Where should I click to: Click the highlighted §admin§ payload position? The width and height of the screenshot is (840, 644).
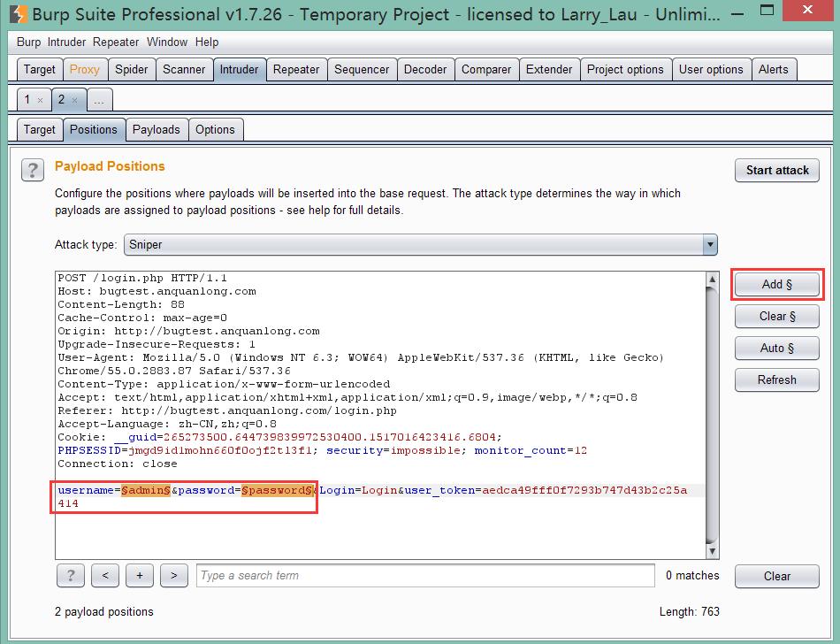[146, 490]
